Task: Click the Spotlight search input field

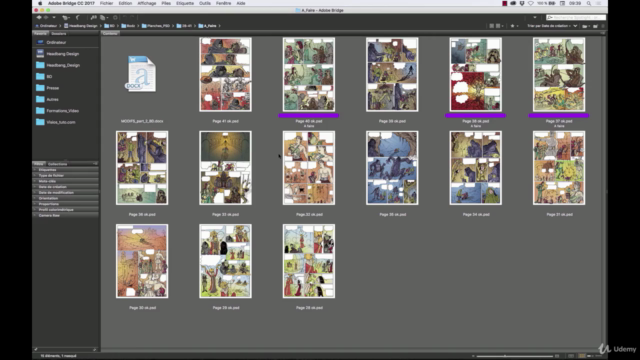Action: [576, 18]
